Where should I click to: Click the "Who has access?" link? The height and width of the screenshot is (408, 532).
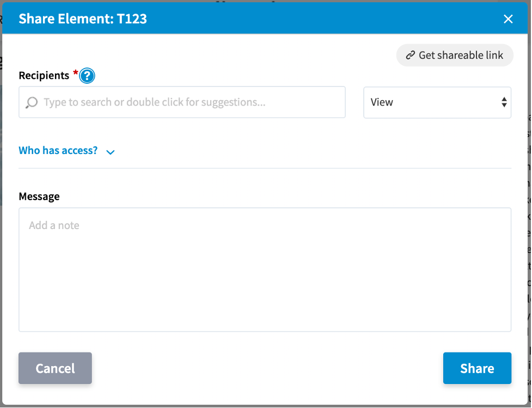(58, 151)
